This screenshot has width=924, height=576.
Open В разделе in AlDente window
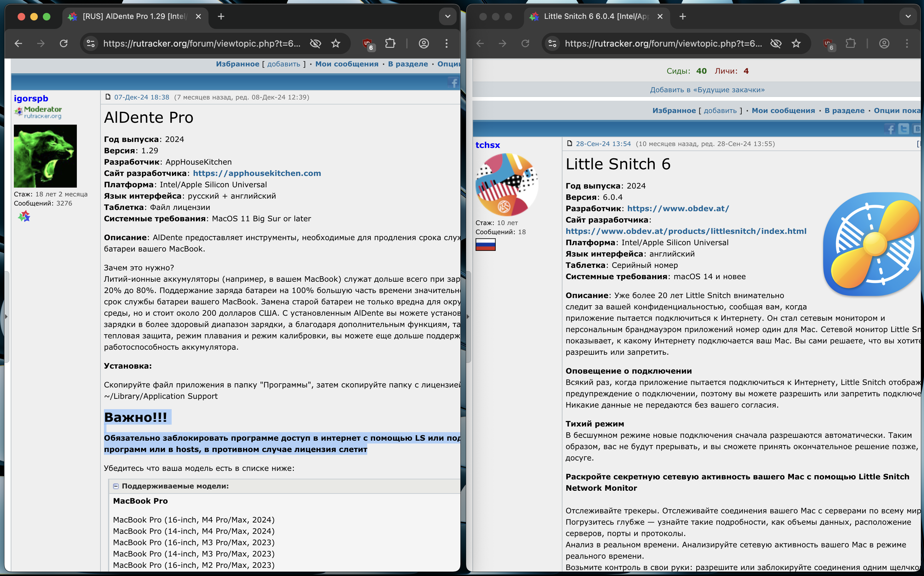408,64
